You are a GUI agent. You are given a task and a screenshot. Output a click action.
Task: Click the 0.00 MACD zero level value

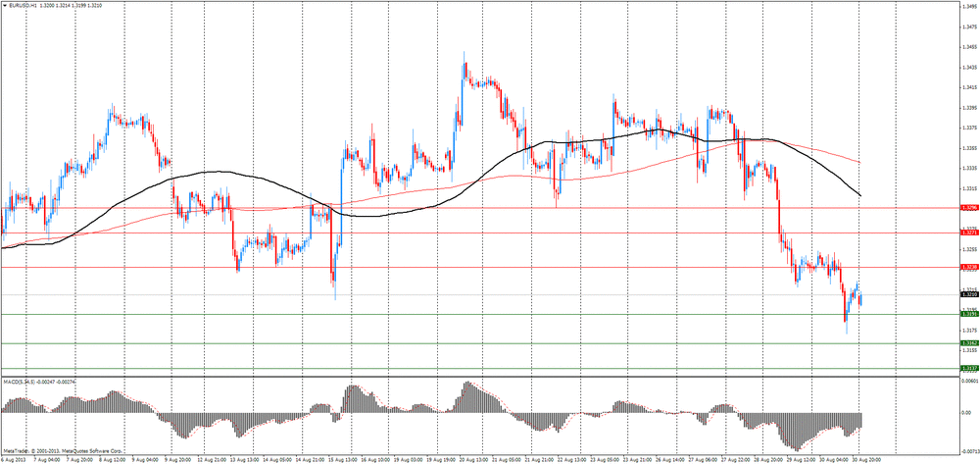pos(967,413)
